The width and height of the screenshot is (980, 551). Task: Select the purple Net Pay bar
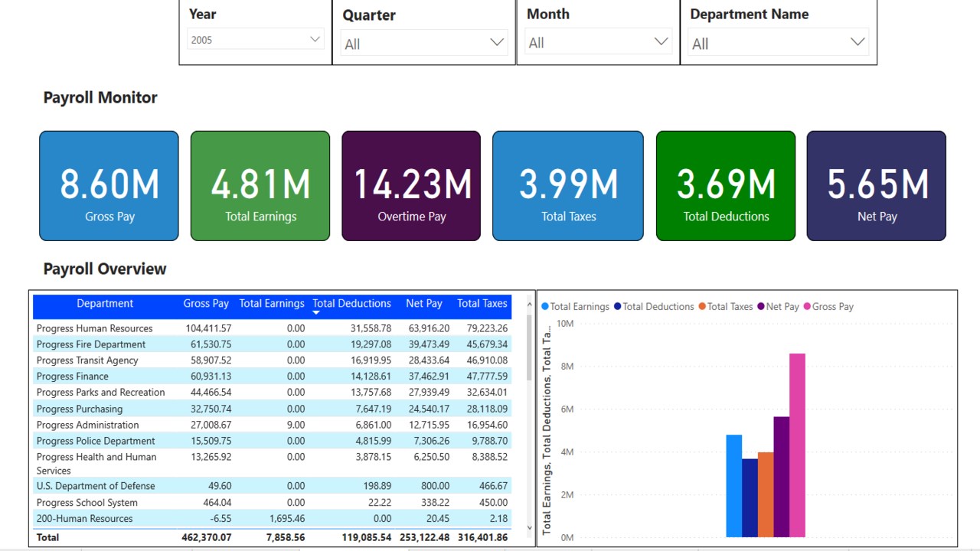coord(781,477)
